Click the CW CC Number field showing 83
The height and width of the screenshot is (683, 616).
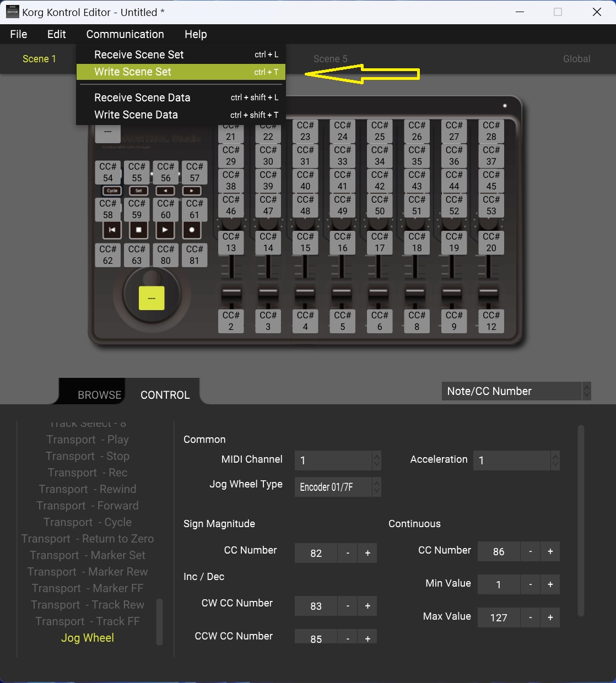click(316, 606)
